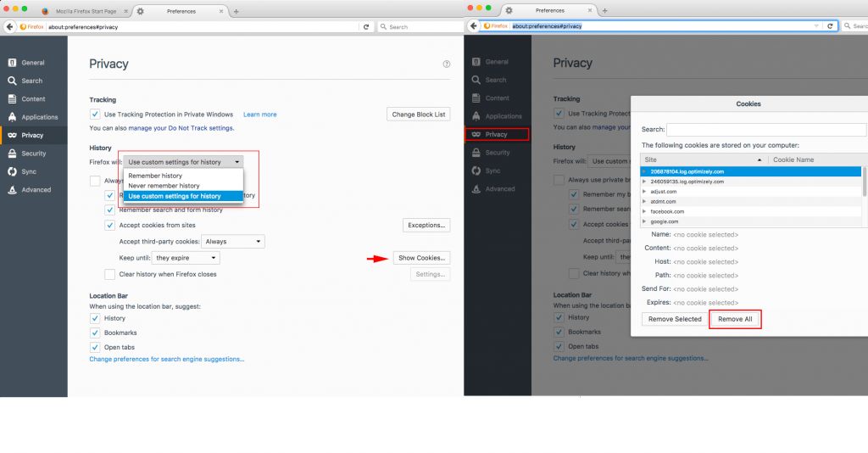
Task: Select the Preferences tab in the right window
Action: (x=549, y=10)
